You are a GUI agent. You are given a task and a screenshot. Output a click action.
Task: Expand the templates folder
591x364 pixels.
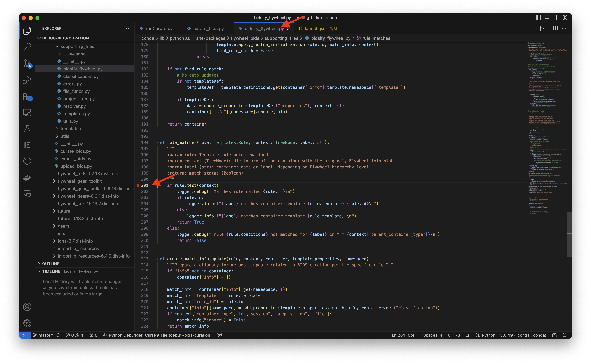(57, 129)
